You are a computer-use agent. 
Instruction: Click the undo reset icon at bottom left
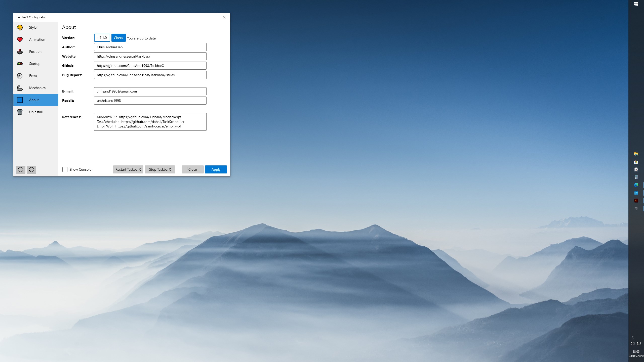[21, 170]
